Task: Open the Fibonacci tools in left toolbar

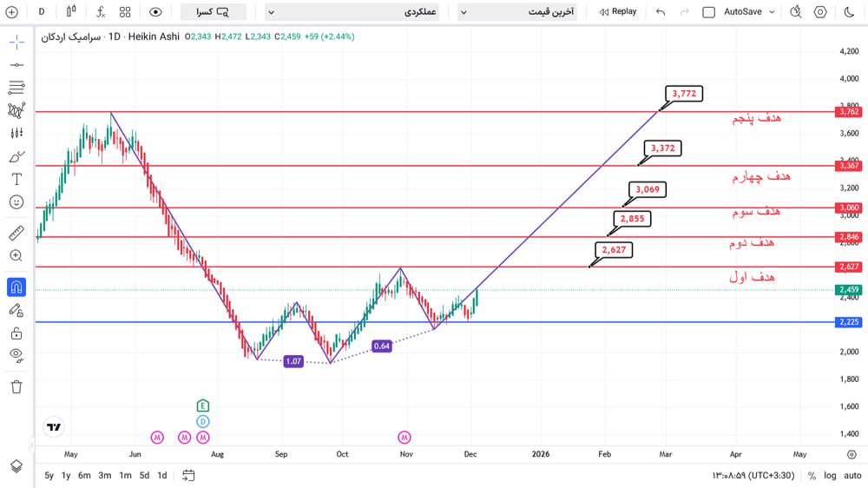Action: (x=16, y=88)
